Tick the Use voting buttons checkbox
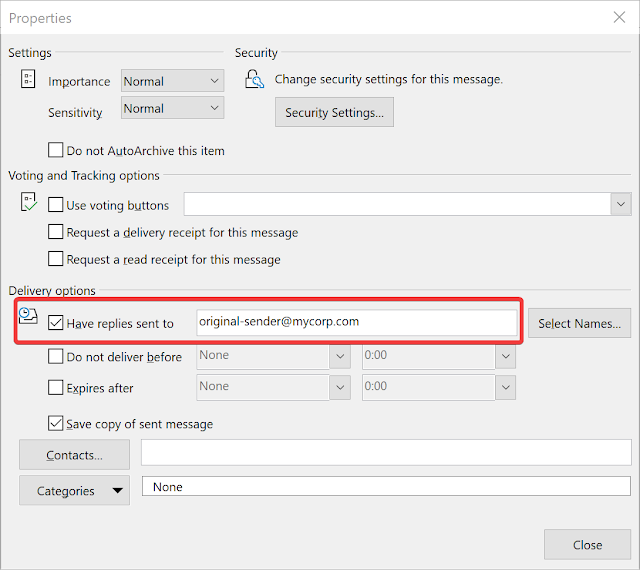This screenshot has width=640, height=570. (56, 205)
